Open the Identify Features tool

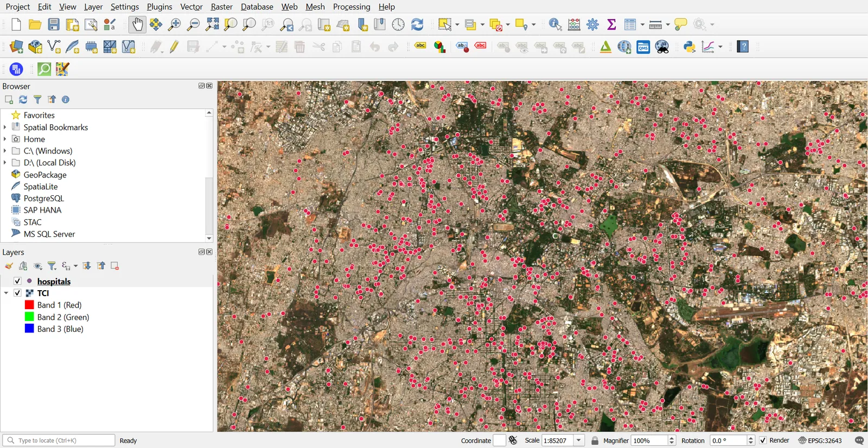(555, 24)
